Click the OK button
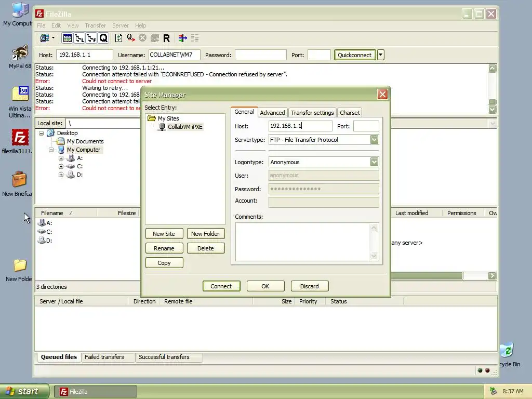532x399 pixels. pyautogui.click(x=265, y=286)
